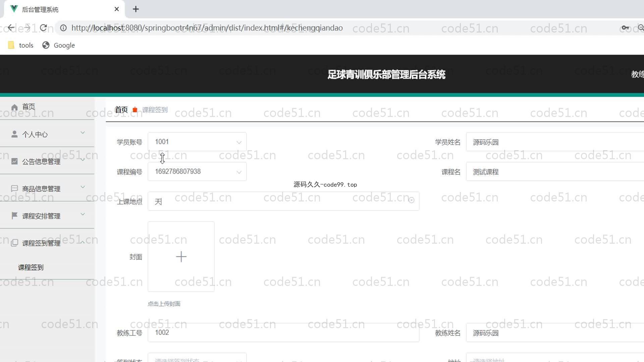The width and height of the screenshot is (644, 362).
Task: Click the 教练工号 field showing 1002
Action: point(283,333)
